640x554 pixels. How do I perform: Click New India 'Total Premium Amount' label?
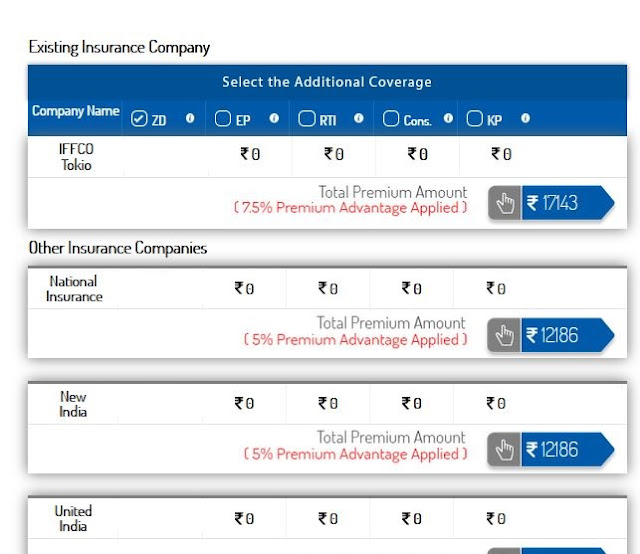pyautogui.click(x=391, y=437)
